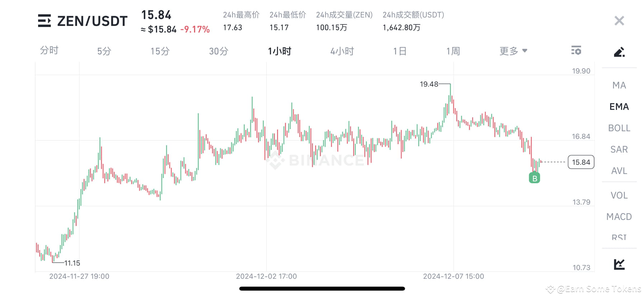Screen dimensions: 644x297
Task: Open AVL in the indicator sidebar
Action: tap(618, 171)
